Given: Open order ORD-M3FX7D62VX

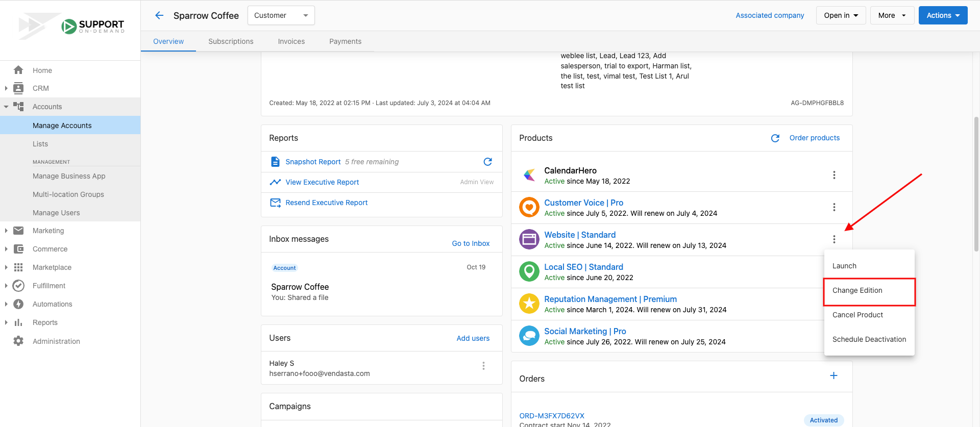Looking at the screenshot, I should [x=552, y=416].
